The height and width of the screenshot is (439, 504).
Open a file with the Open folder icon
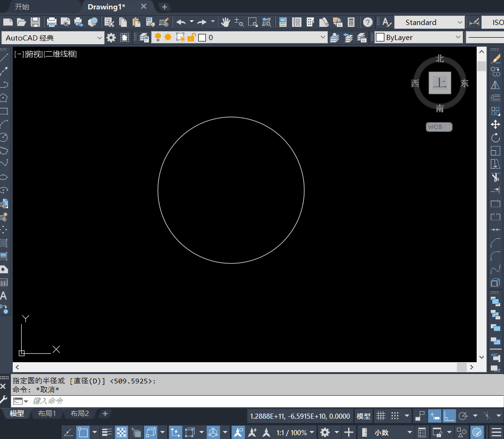click(x=21, y=22)
